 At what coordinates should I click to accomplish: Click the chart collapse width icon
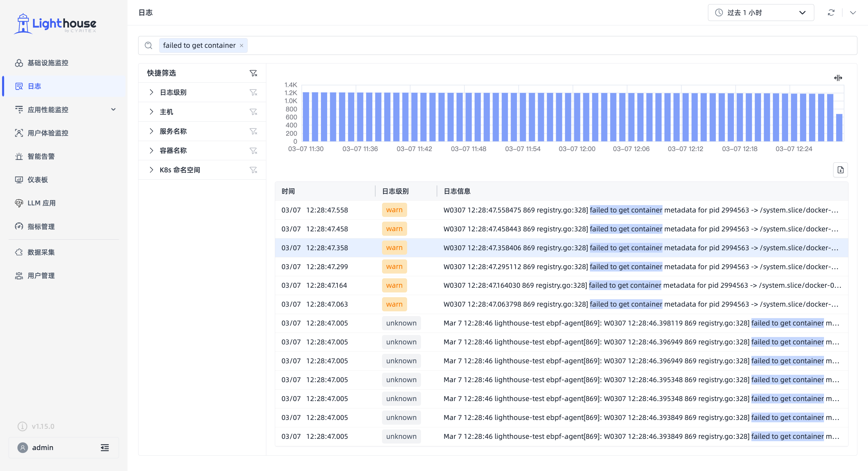tap(838, 78)
